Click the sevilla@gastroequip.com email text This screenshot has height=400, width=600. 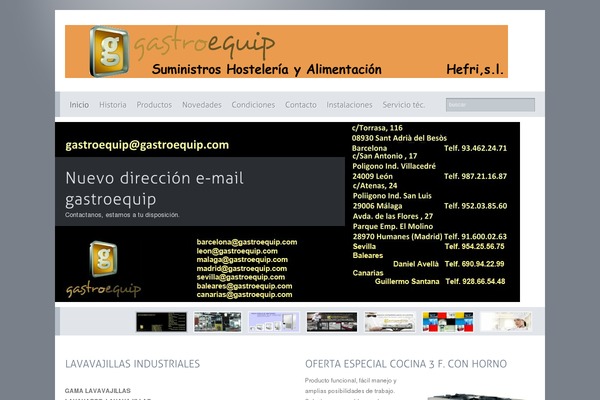241,277
